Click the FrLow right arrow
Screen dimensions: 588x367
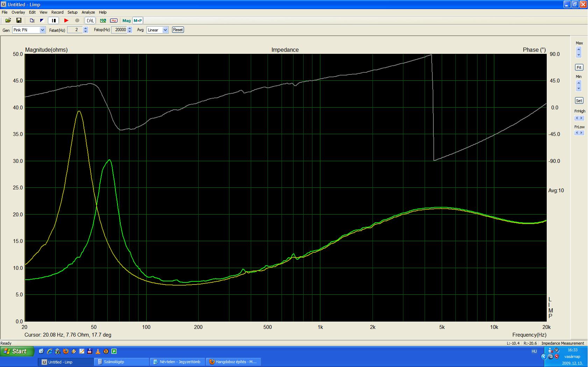pos(582,133)
